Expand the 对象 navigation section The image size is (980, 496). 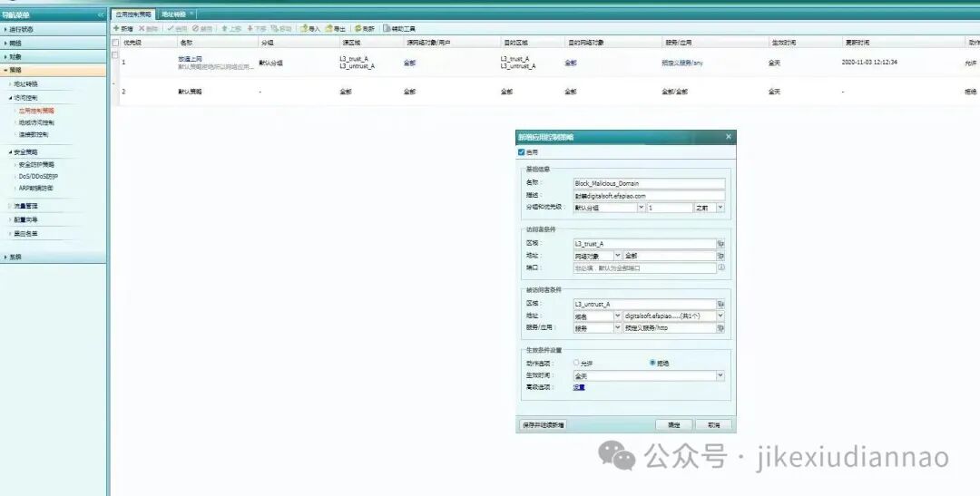point(54,57)
